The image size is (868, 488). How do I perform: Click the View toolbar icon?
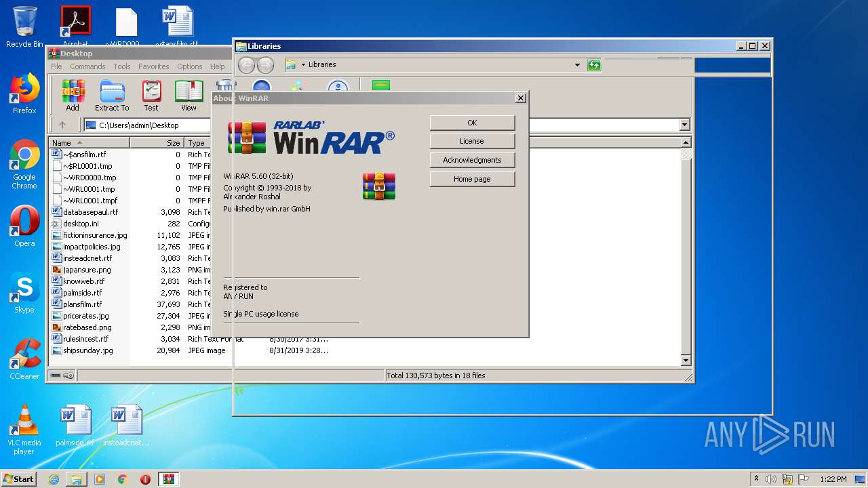(189, 96)
